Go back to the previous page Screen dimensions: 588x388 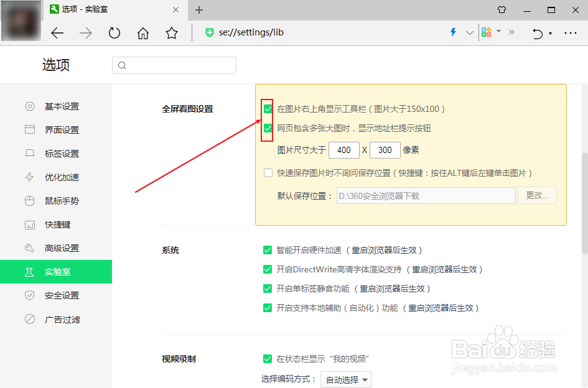57,33
